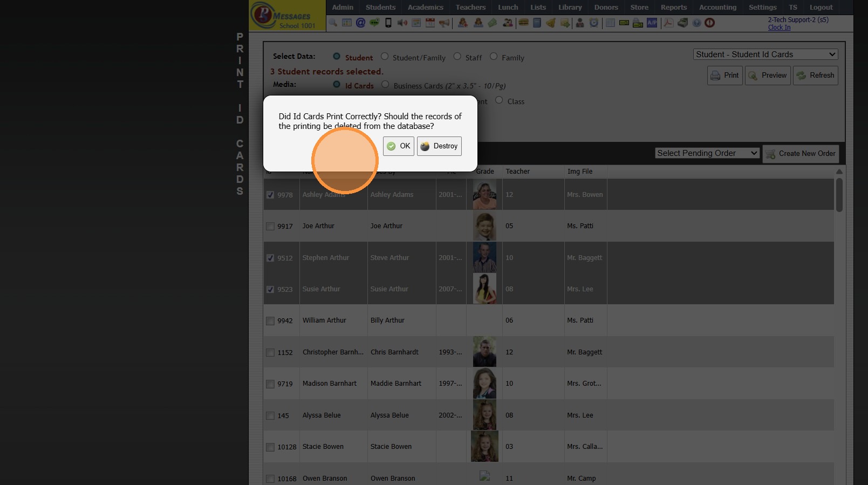The image size is (868, 485).
Task: Confirm the dialog with OK
Action: coord(399,146)
